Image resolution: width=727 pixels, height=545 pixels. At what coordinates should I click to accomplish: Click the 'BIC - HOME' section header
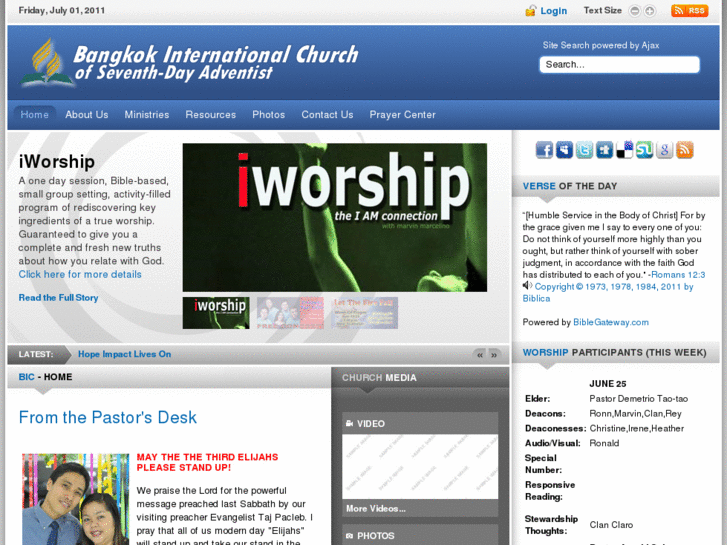coord(45,377)
